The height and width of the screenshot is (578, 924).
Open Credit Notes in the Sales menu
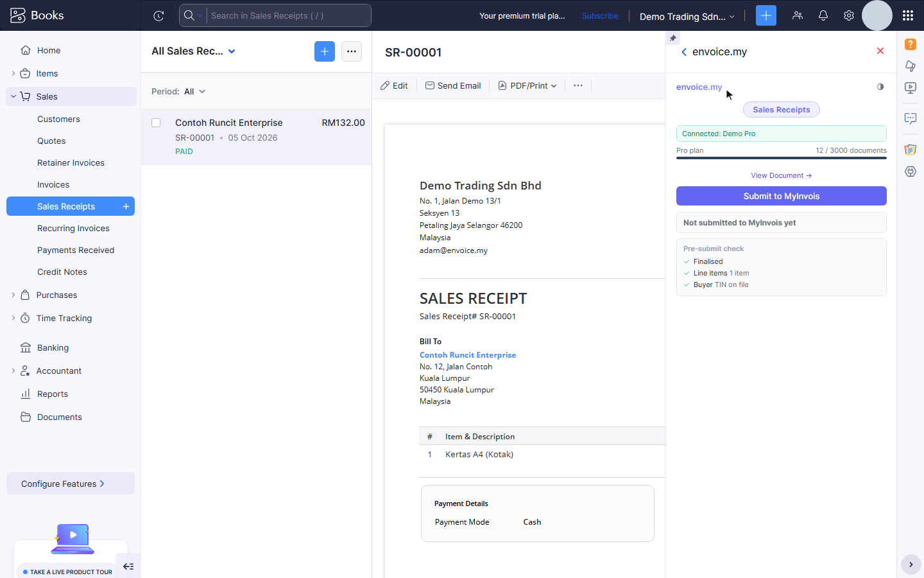click(x=62, y=272)
